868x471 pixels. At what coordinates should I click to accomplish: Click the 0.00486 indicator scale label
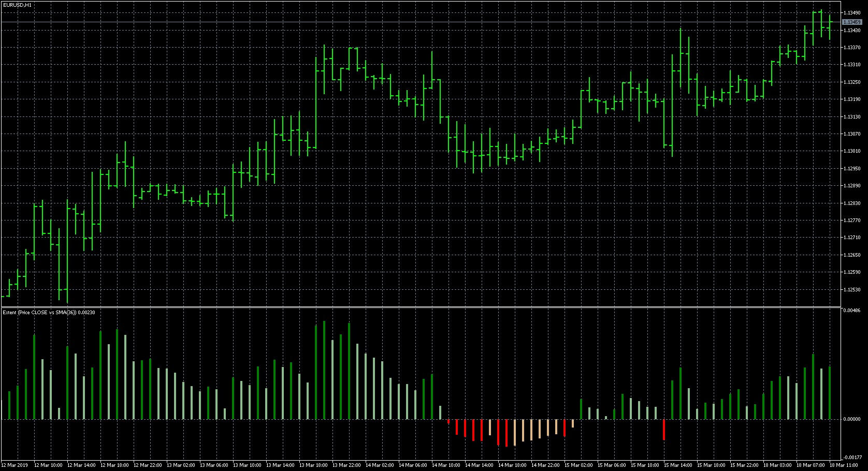point(851,311)
